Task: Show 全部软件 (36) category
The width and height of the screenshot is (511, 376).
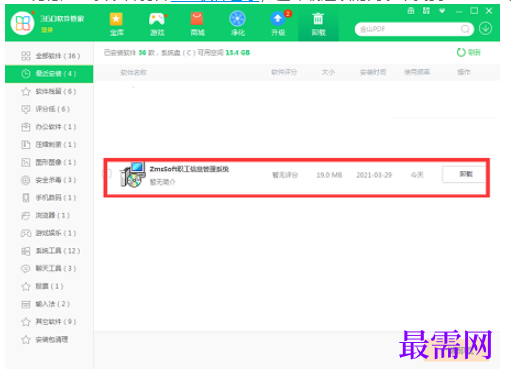Action: point(49,56)
